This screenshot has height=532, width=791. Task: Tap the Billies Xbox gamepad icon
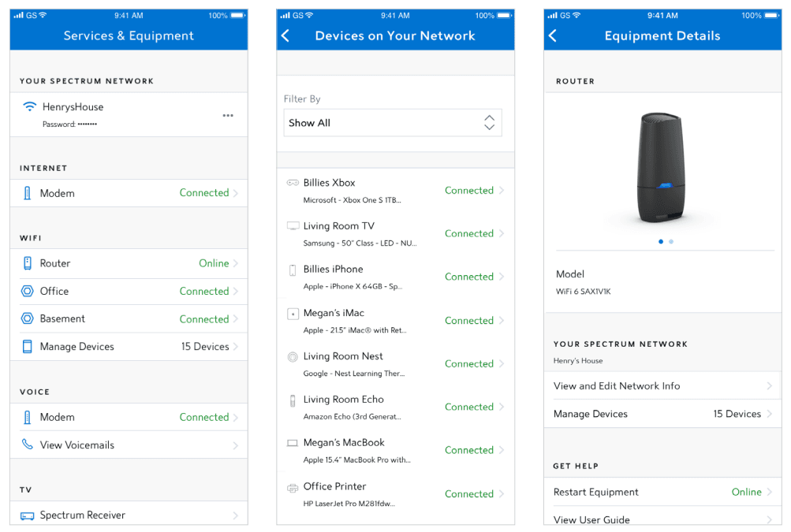[293, 183]
